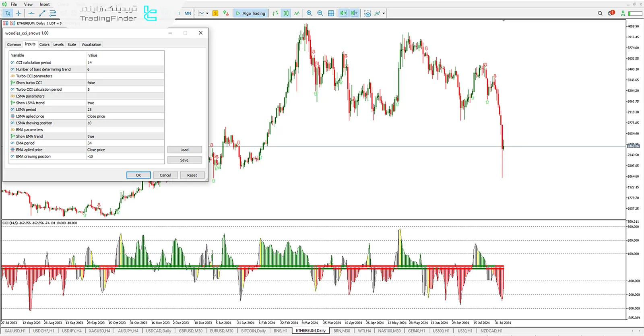Viewport: 644px width, 336px height.
Task: Expand the indicators list dropdown arrow
Action: coord(384,13)
